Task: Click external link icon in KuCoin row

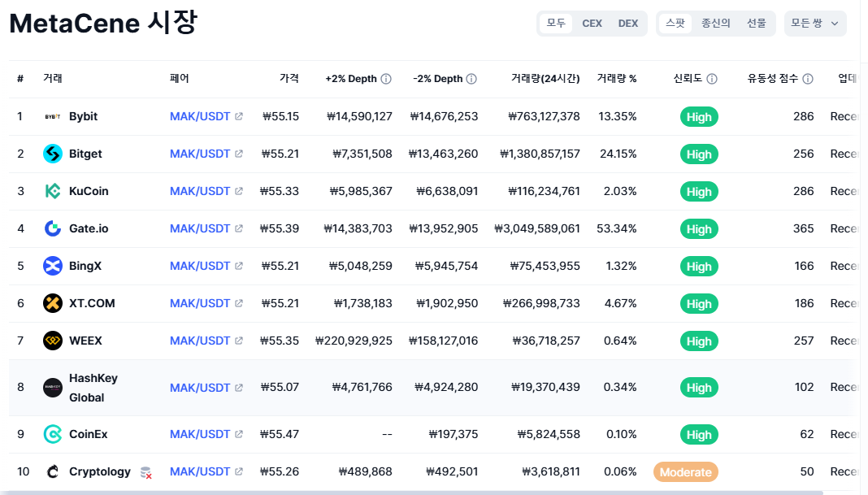Action: pos(239,191)
